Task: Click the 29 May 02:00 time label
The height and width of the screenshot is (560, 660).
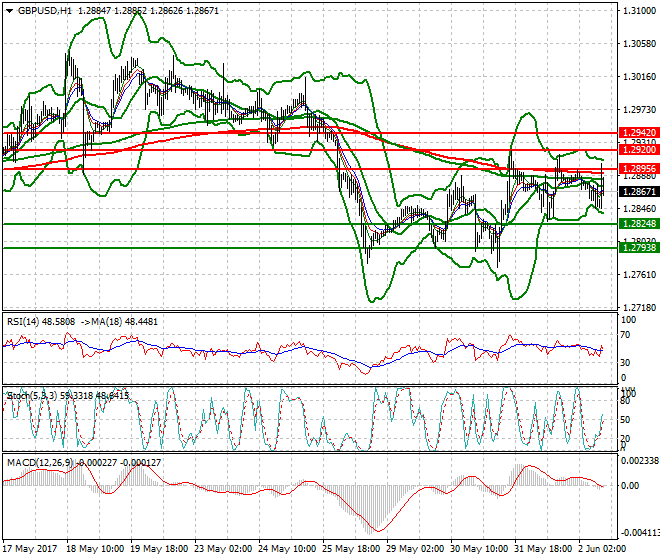Action: 415,549
